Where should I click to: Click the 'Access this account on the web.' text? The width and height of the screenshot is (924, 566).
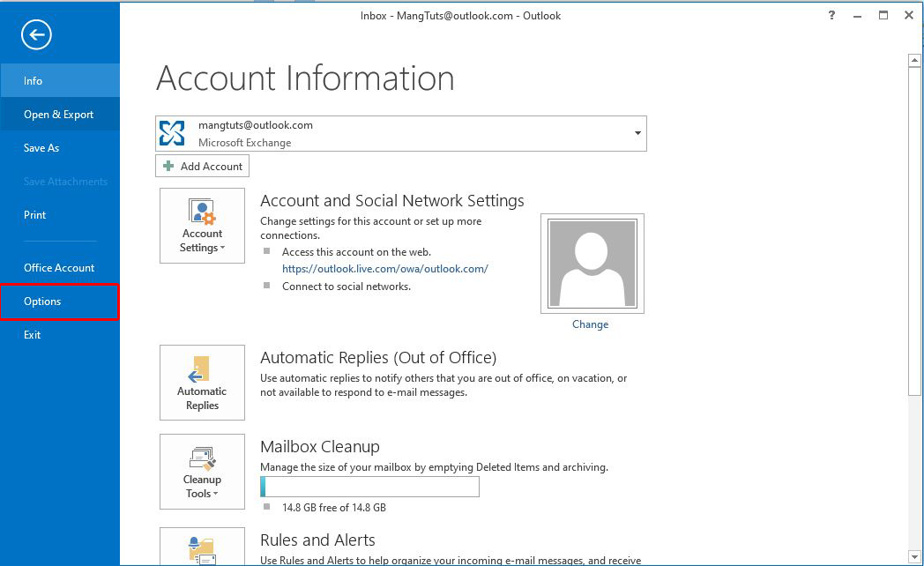point(356,252)
